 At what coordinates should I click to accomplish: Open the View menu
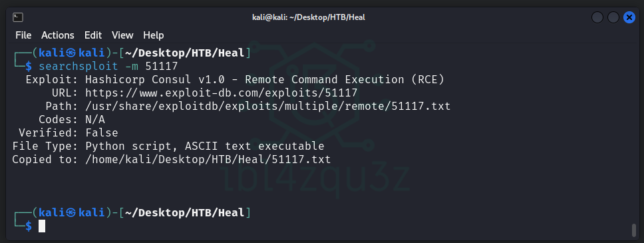tap(122, 35)
